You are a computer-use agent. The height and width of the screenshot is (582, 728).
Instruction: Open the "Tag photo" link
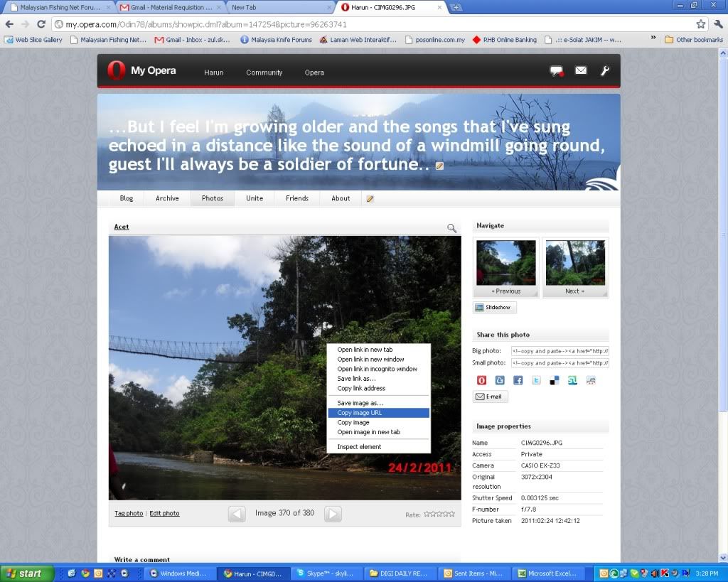tap(129, 513)
